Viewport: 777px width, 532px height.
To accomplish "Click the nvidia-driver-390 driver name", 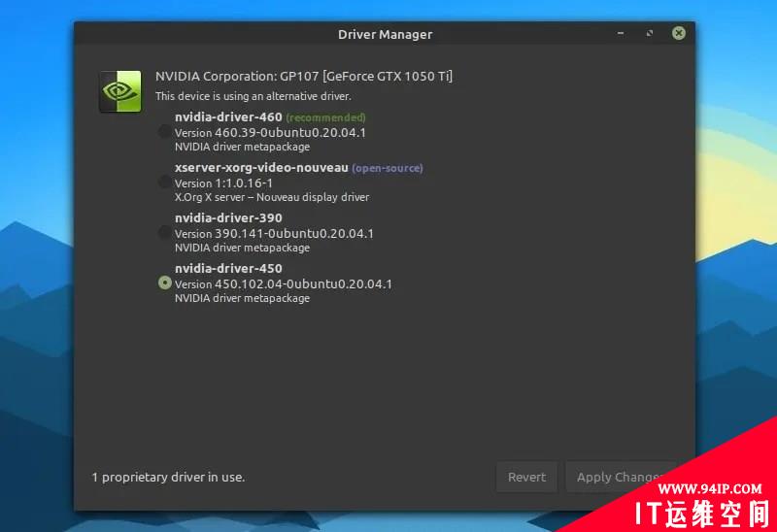I will [x=228, y=218].
